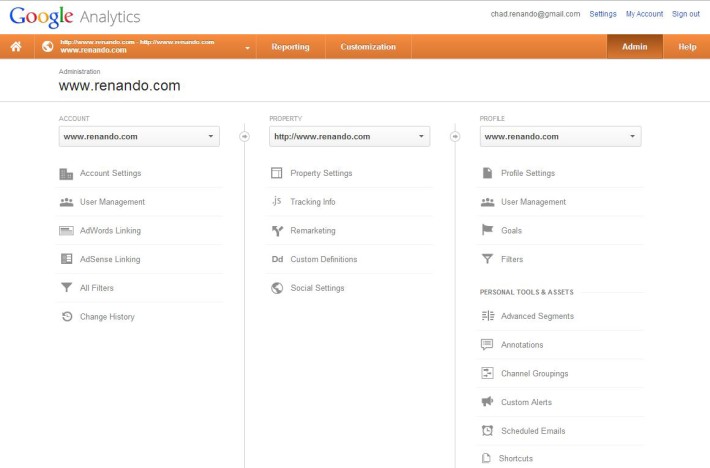
Task: Go to the Analytics home icon
Action: pyautogui.click(x=16, y=46)
